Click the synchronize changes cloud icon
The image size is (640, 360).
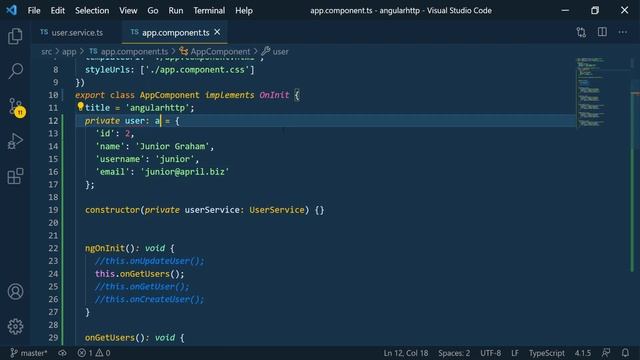[62, 353]
